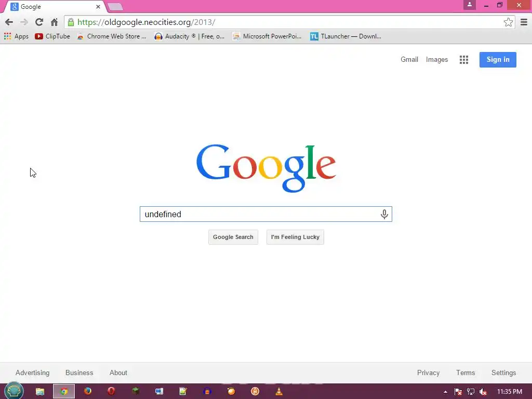This screenshot has width=532, height=399.
Task: Click the Chrome taskbar icon
Action: tap(64, 392)
